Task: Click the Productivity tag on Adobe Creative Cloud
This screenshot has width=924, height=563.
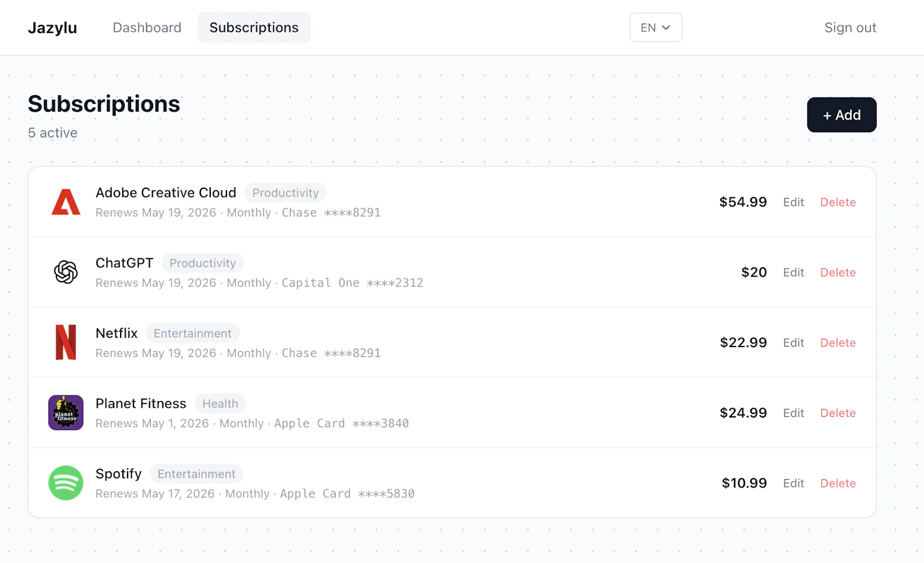Action: click(285, 193)
